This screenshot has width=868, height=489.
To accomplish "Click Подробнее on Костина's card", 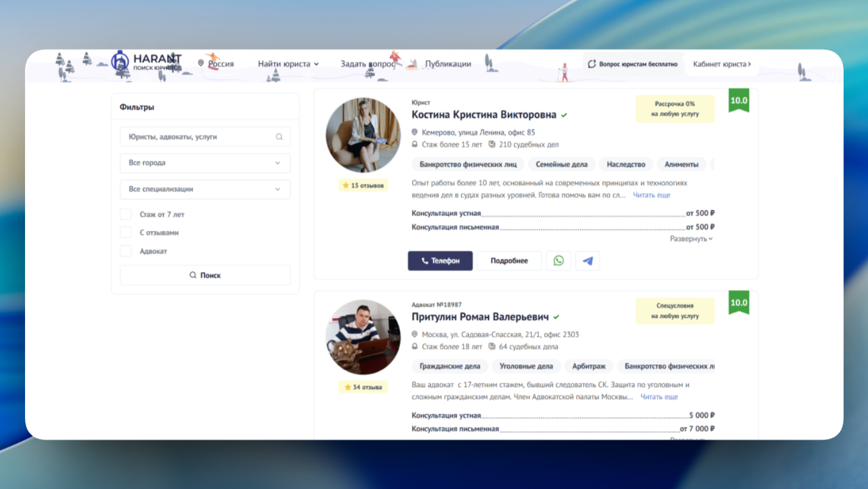I will click(509, 261).
